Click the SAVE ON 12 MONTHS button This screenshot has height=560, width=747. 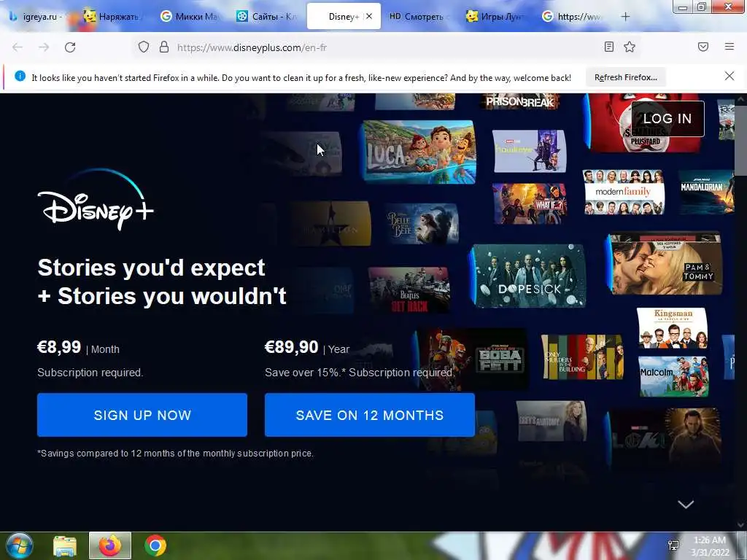tap(370, 415)
